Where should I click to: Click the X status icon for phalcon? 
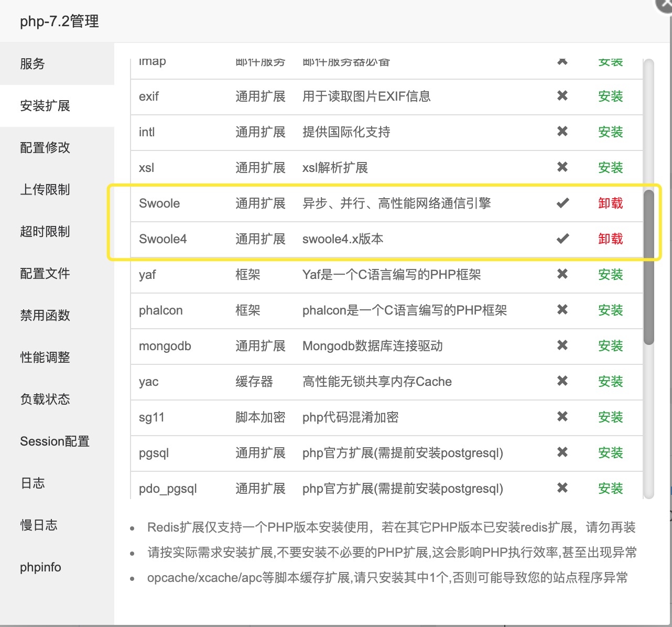562,309
